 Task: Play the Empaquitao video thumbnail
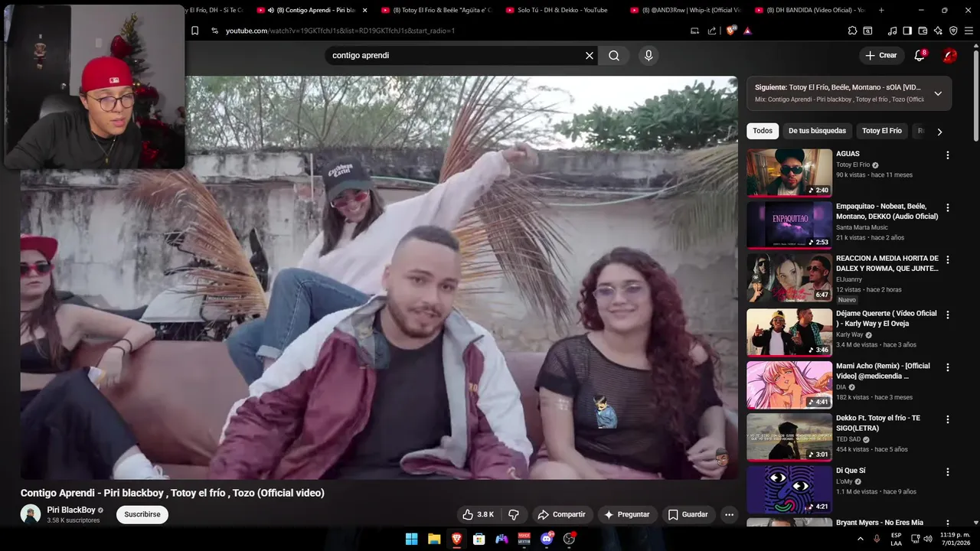tap(789, 225)
